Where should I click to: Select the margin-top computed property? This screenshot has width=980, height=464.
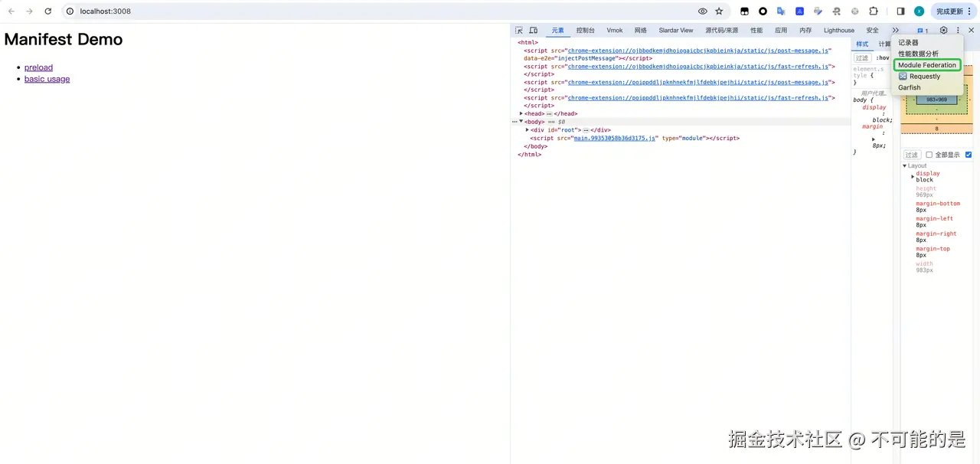point(933,249)
